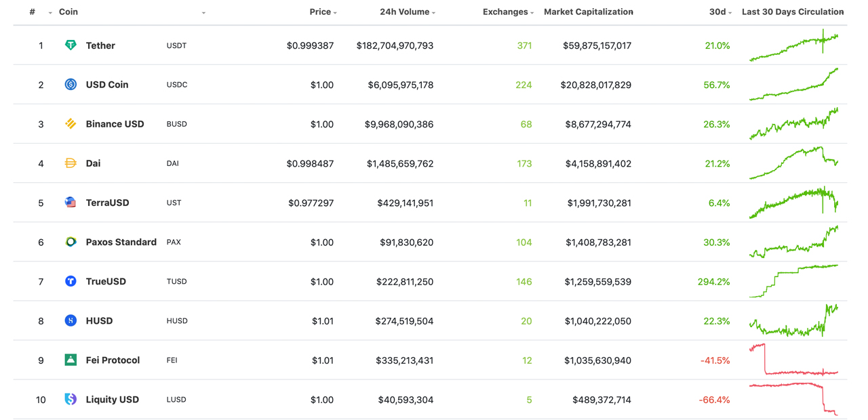
Task: View USD Coin's 224 exchanges
Action: click(x=524, y=85)
